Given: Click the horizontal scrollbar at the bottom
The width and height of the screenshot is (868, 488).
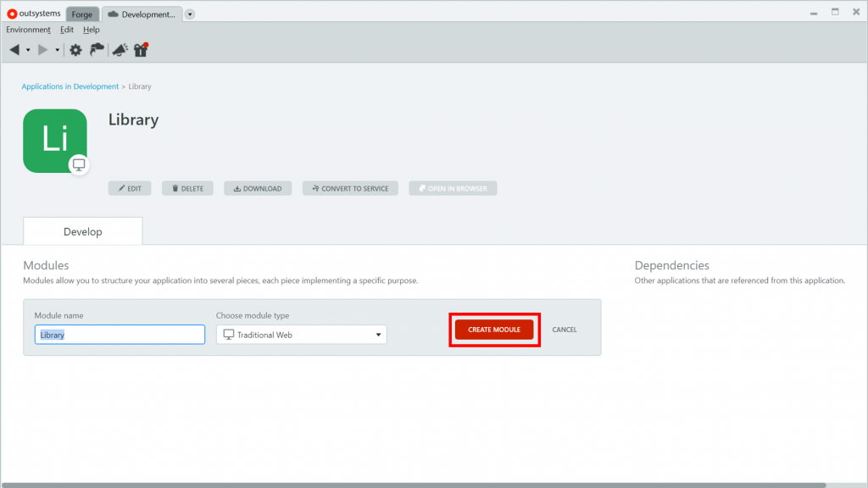Looking at the screenshot, I should pyautogui.click(x=415, y=485).
